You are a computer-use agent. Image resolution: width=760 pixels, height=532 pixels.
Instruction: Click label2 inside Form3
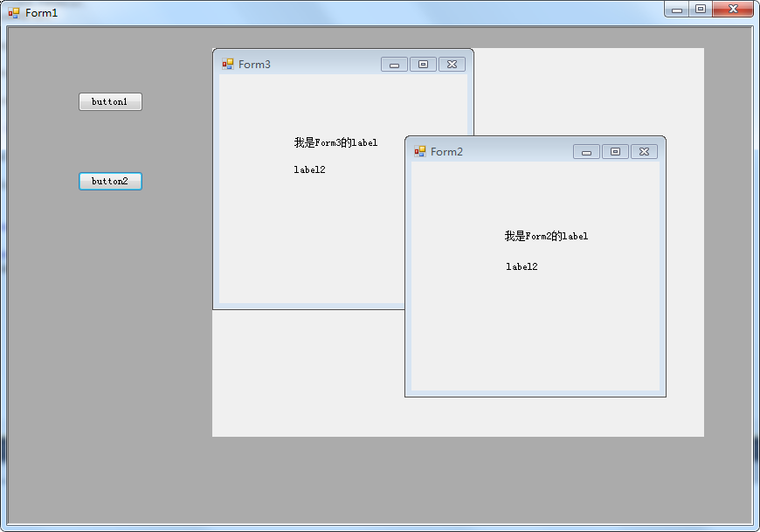[x=310, y=169]
